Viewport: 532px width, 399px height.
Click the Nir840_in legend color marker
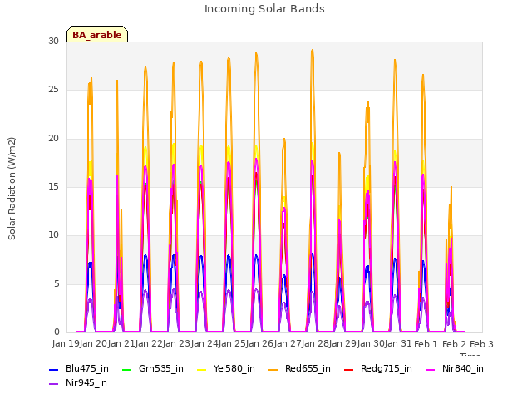pyautogui.click(x=431, y=369)
